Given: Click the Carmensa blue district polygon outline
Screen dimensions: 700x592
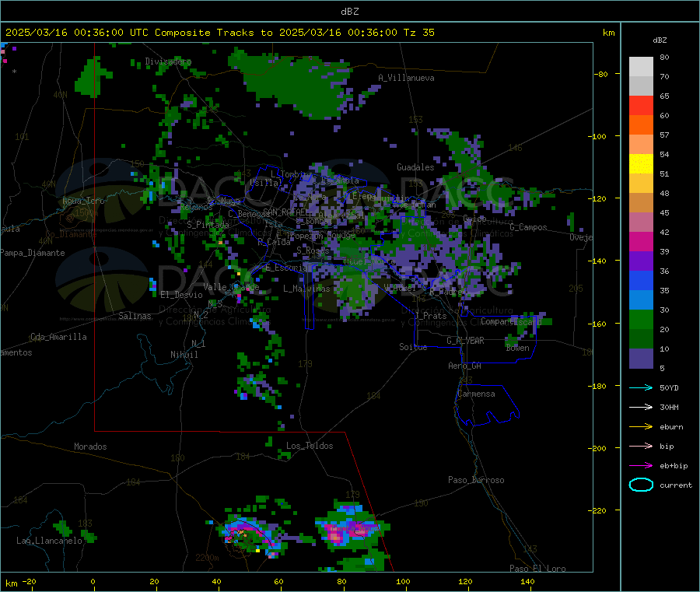Looking at the screenshot, I should click(487, 405).
